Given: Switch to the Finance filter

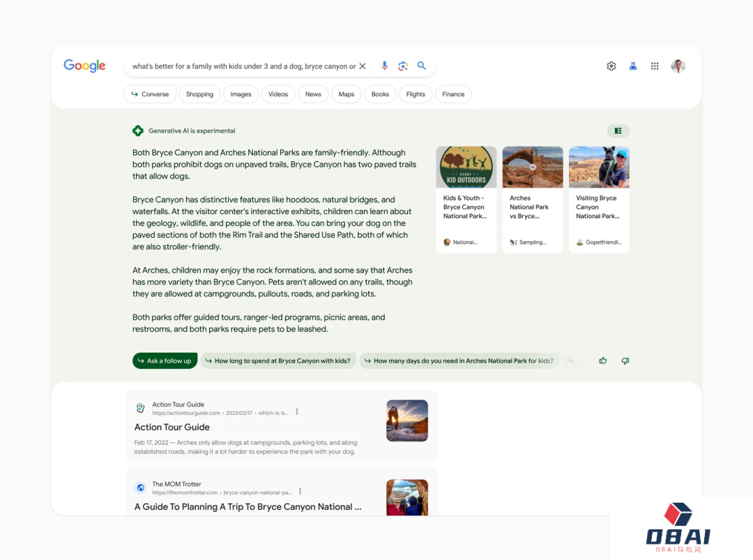Looking at the screenshot, I should pos(453,94).
